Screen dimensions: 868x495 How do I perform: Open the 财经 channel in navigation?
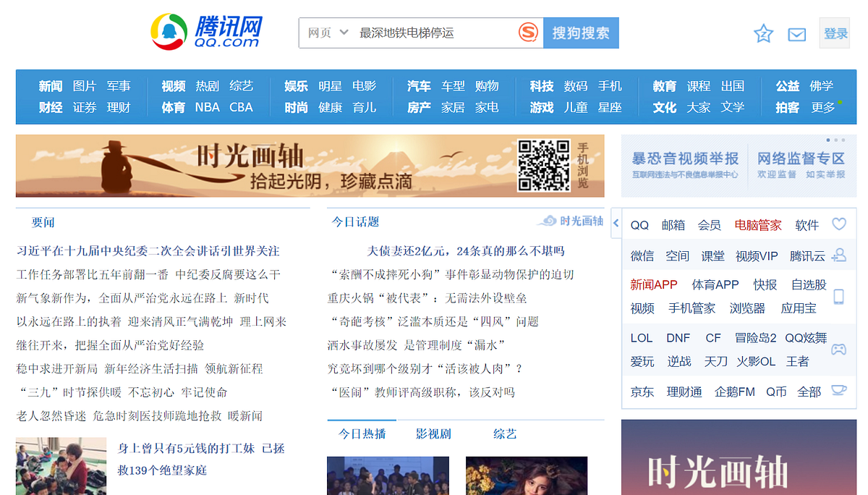51,107
